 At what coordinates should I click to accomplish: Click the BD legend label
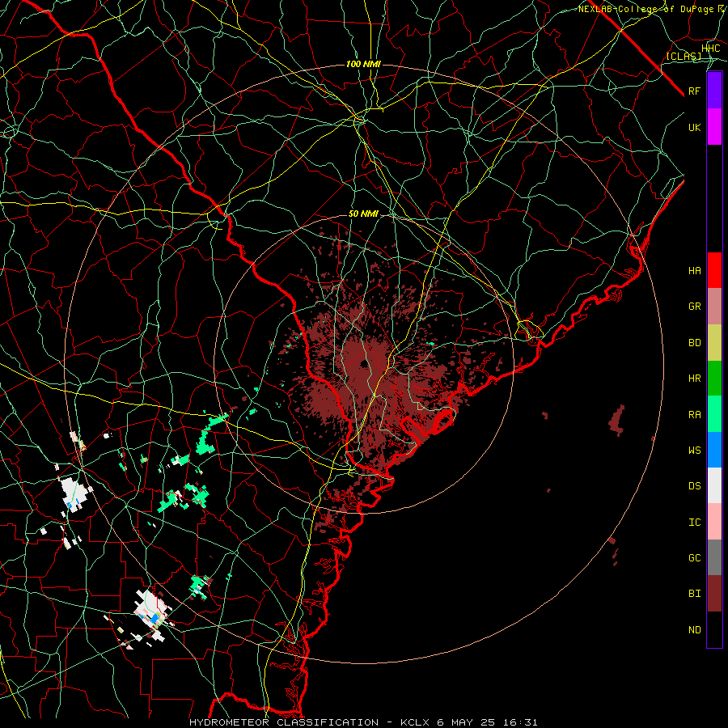[x=695, y=343]
